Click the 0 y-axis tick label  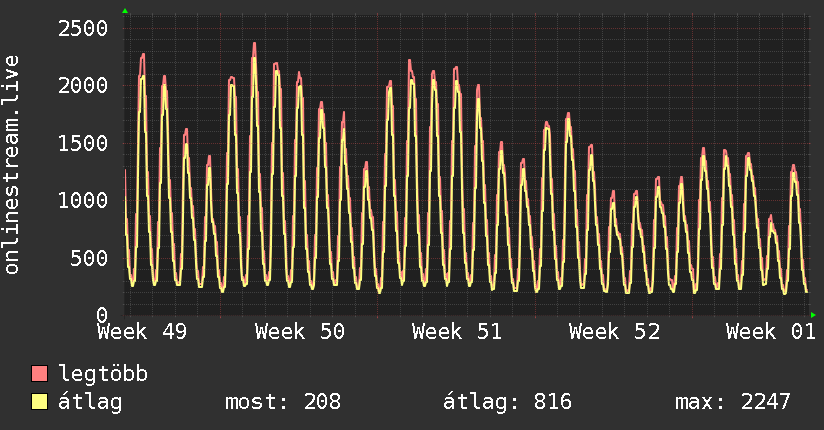click(x=102, y=315)
